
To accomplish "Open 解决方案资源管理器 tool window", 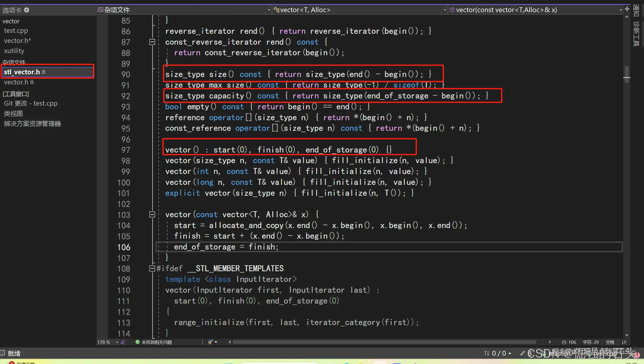I will coord(32,124).
